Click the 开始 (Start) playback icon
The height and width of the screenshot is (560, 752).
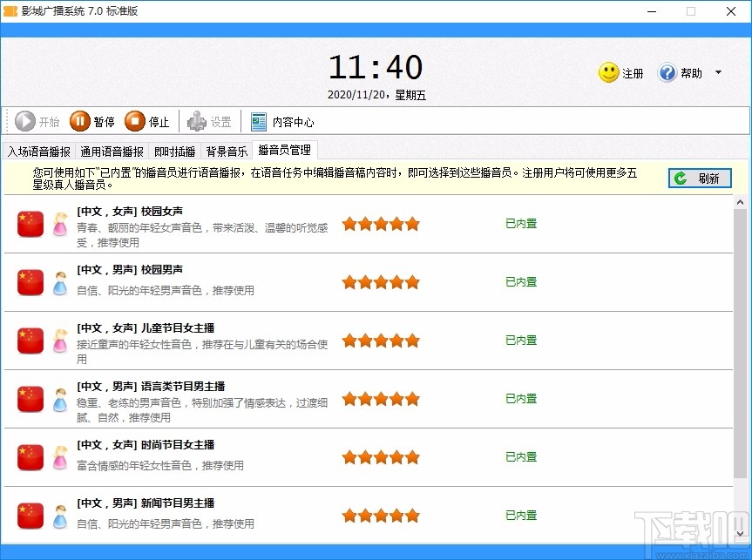27,122
